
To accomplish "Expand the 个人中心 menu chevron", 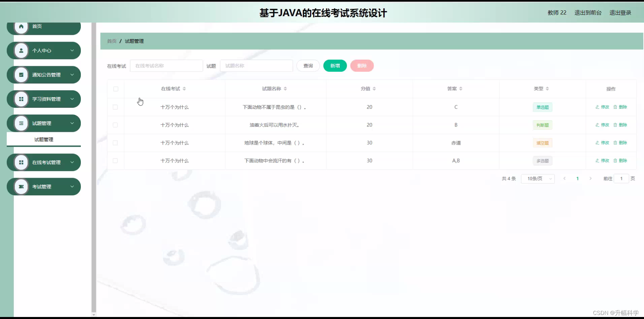I will pos(72,50).
